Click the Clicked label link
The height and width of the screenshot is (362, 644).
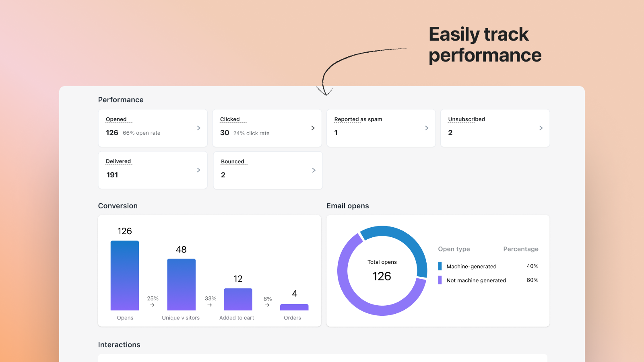pos(230,119)
